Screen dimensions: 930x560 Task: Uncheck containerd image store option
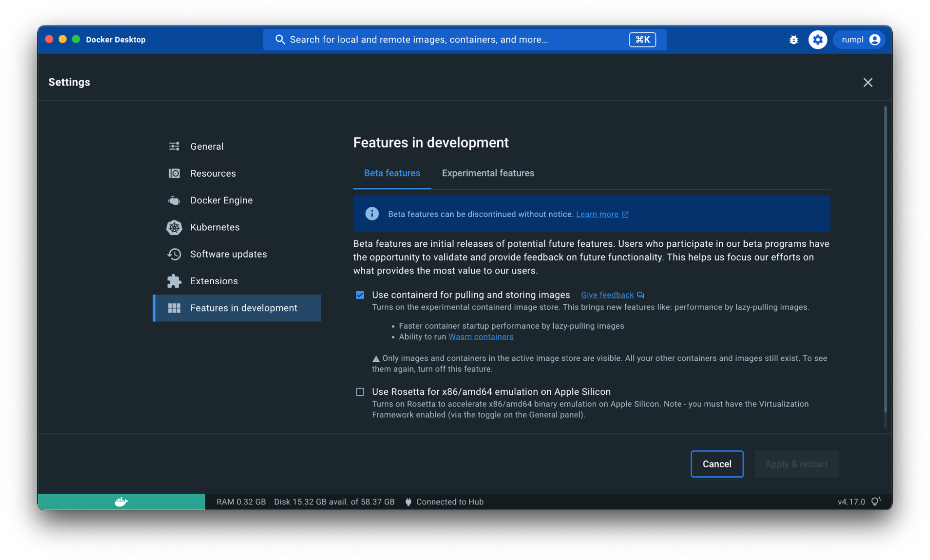coord(360,294)
